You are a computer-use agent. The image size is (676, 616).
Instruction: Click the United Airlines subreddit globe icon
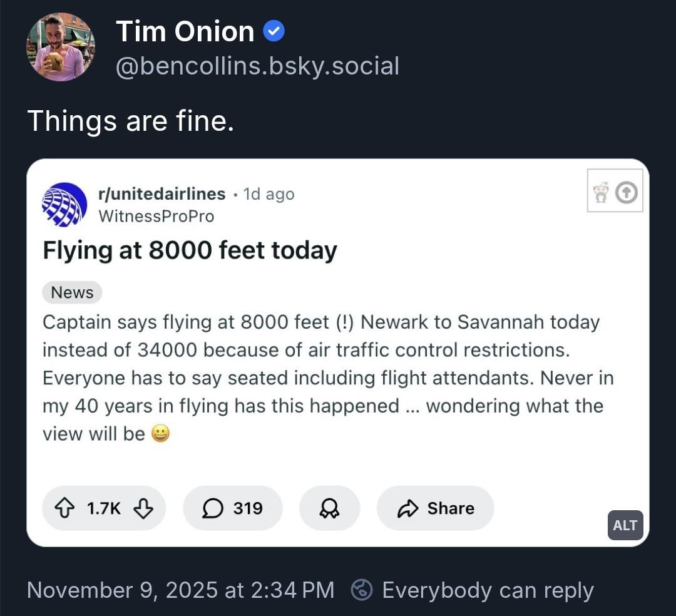pyautogui.click(x=64, y=205)
